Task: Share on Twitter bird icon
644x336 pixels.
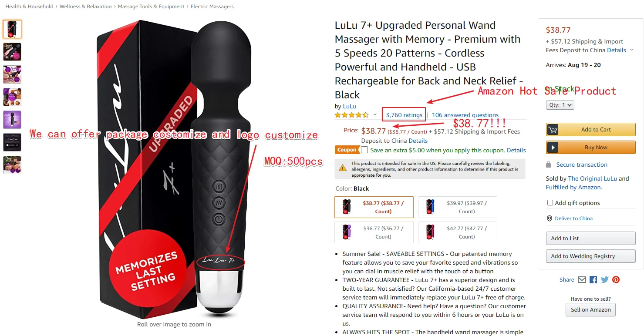Action: pyautogui.click(x=604, y=280)
